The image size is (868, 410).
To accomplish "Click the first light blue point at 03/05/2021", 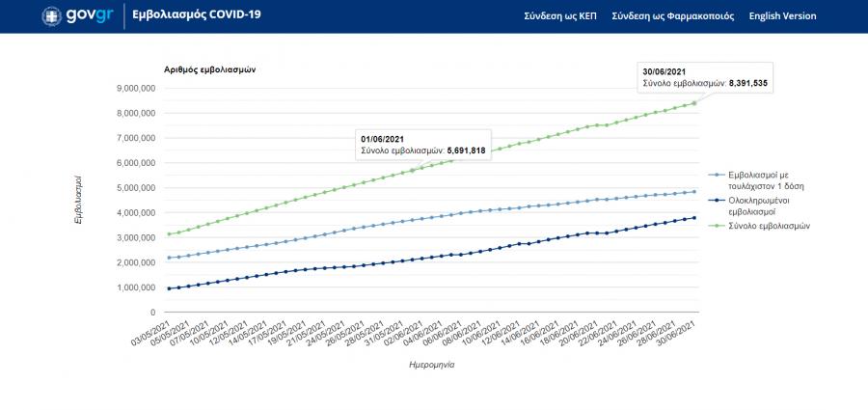I will (169, 258).
